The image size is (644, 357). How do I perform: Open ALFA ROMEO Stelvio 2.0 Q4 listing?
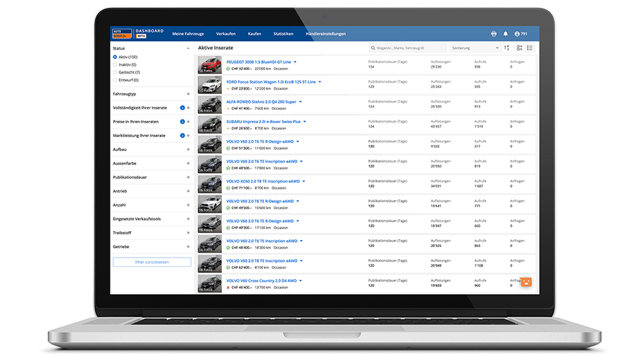point(261,102)
